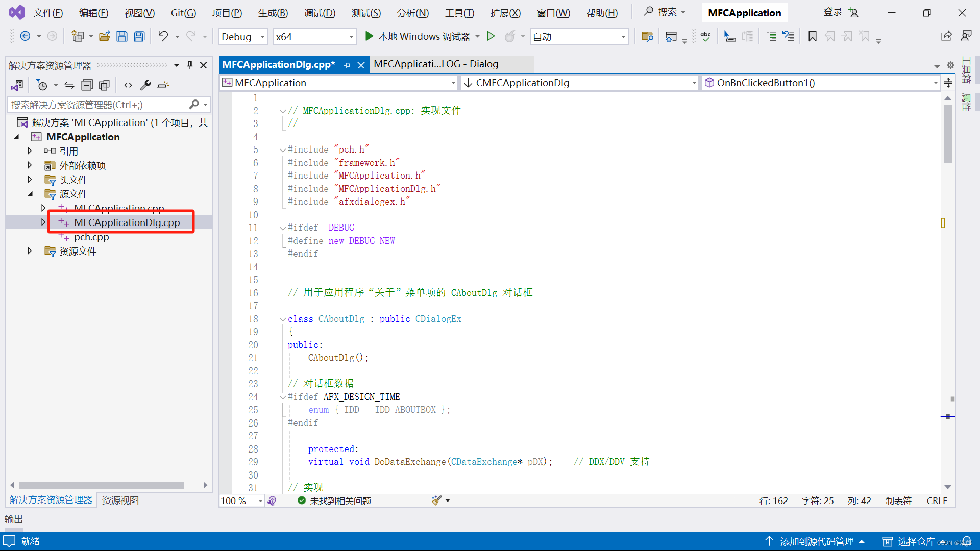The image size is (980, 551).
Task: Save the current file with Save icon
Action: pyautogui.click(x=121, y=36)
